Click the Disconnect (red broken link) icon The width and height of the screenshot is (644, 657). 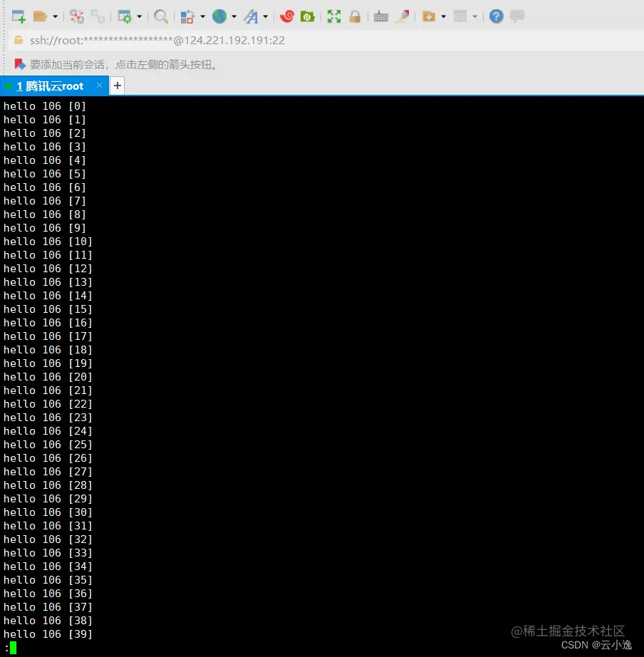pos(77,17)
